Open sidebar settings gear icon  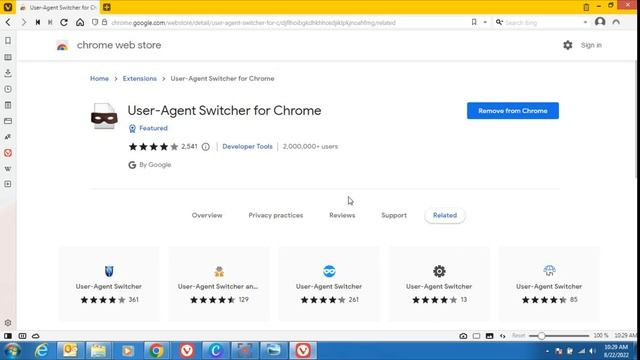(8, 323)
